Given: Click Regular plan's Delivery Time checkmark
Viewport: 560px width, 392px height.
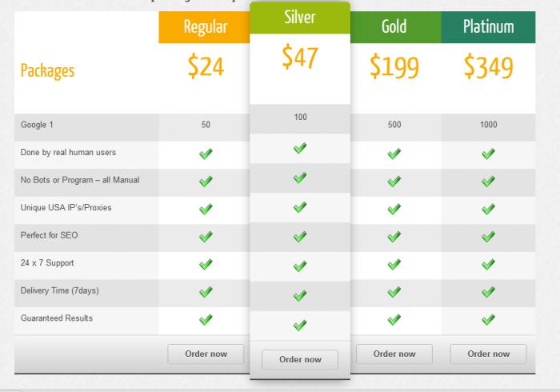Looking at the screenshot, I should coord(206,292).
